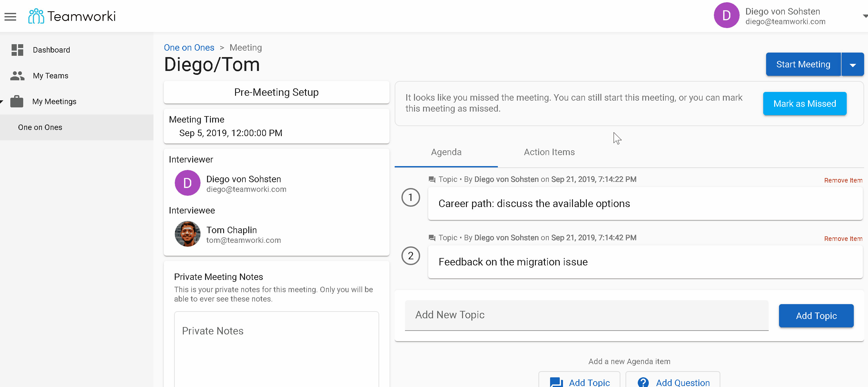Click the My Meetings briefcase icon

pyautogui.click(x=17, y=102)
